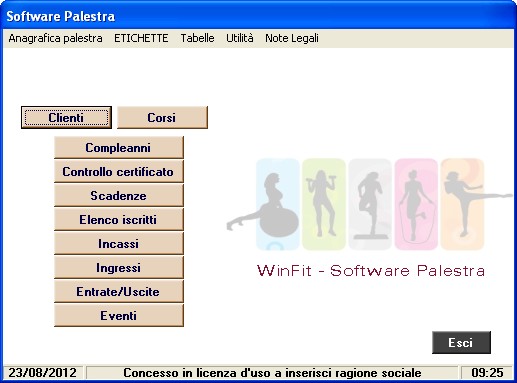The width and height of the screenshot is (517, 383).
Task: Click the license text in status bar
Action: [272, 373]
